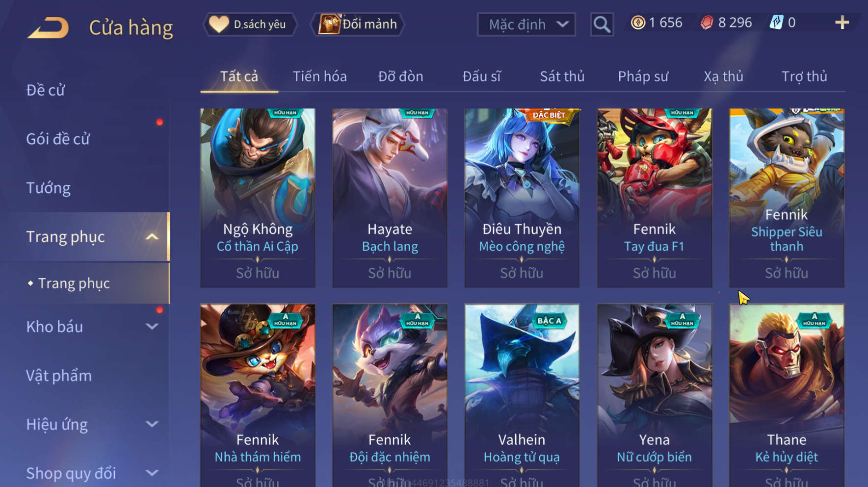Click the plus icon to add currency

click(842, 23)
